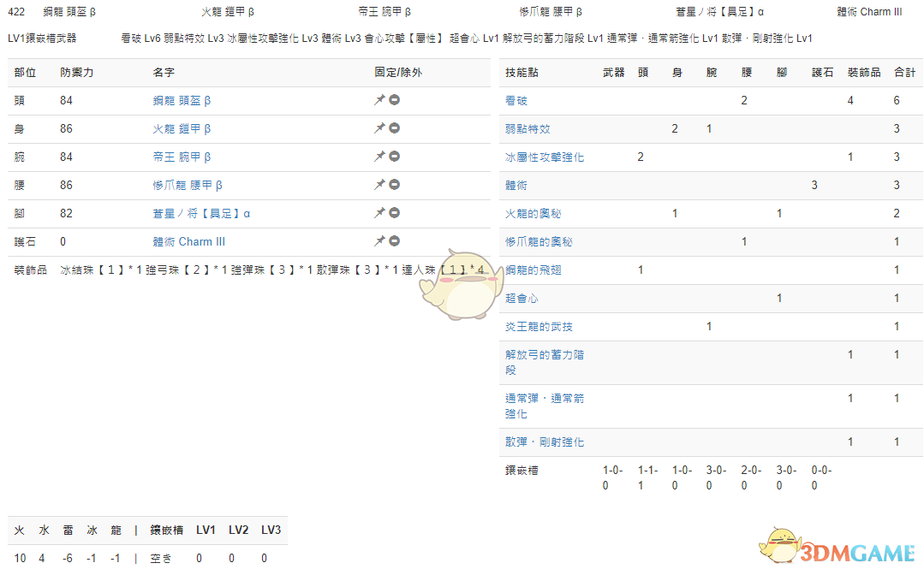Click the LV3 header in resistance table

(x=271, y=530)
